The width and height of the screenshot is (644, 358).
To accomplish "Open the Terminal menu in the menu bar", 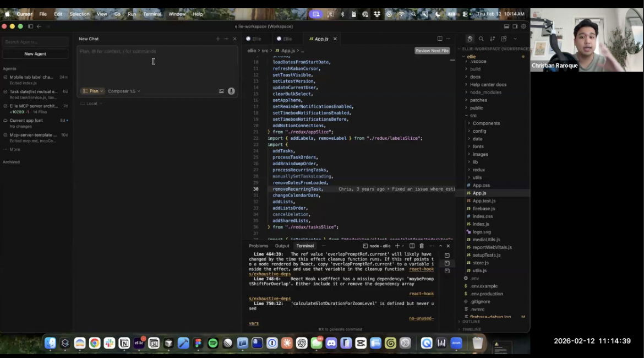I will click(x=152, y=14).
